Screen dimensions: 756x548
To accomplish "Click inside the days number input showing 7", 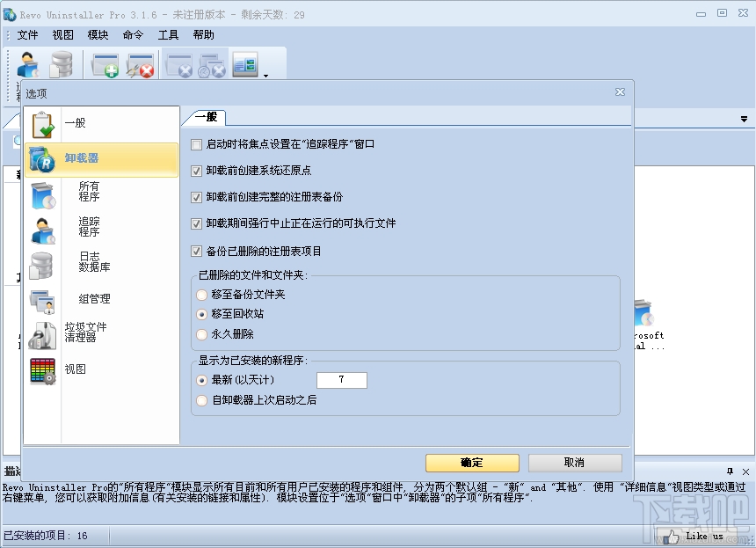I will (341, 380).
